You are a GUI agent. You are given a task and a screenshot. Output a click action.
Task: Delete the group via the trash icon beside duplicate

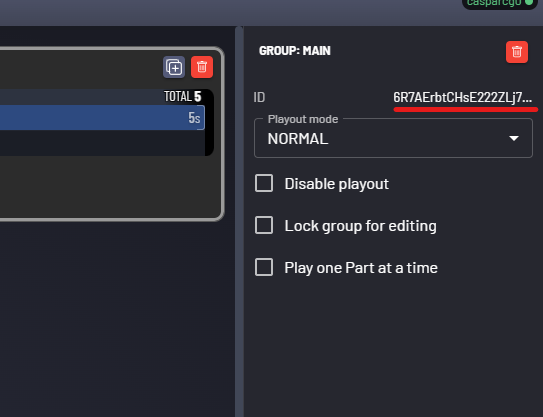[x=202, y=67]
